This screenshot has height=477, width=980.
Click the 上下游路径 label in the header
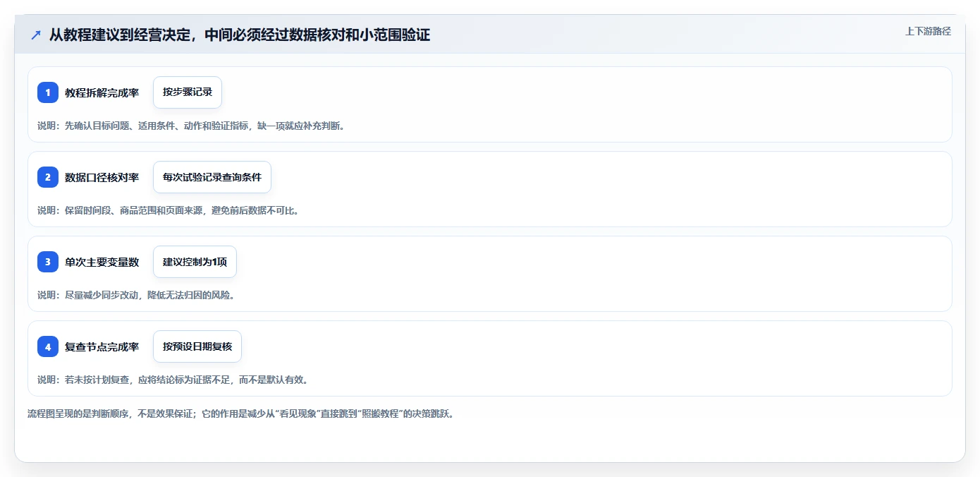tap(928, 31)
